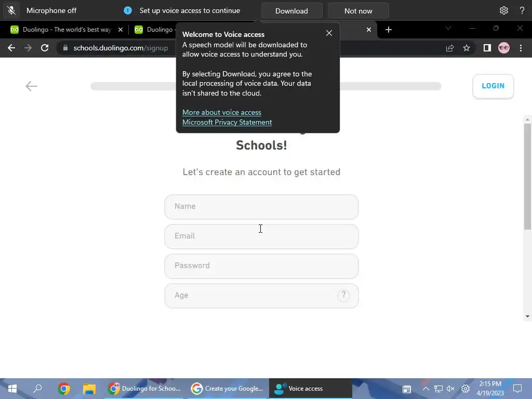Close the Welcome to Voice access popup
532x399 pixels.
pyautogui.click(x=329, y=33)
